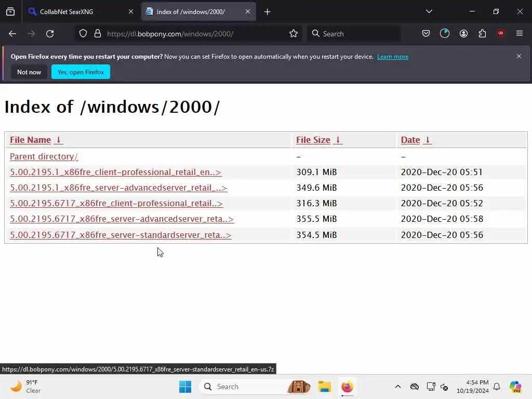Open the Windows Start menu
Viewport: 532px width, 399px height.
185,387
